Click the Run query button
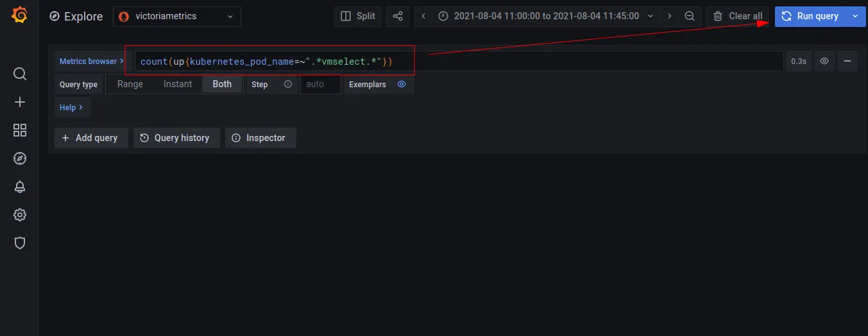868x336 pixels. (810, 16)
